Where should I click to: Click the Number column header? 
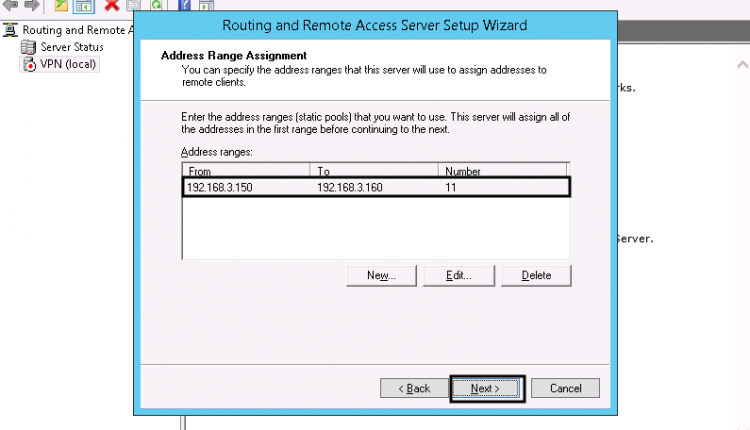505,171
